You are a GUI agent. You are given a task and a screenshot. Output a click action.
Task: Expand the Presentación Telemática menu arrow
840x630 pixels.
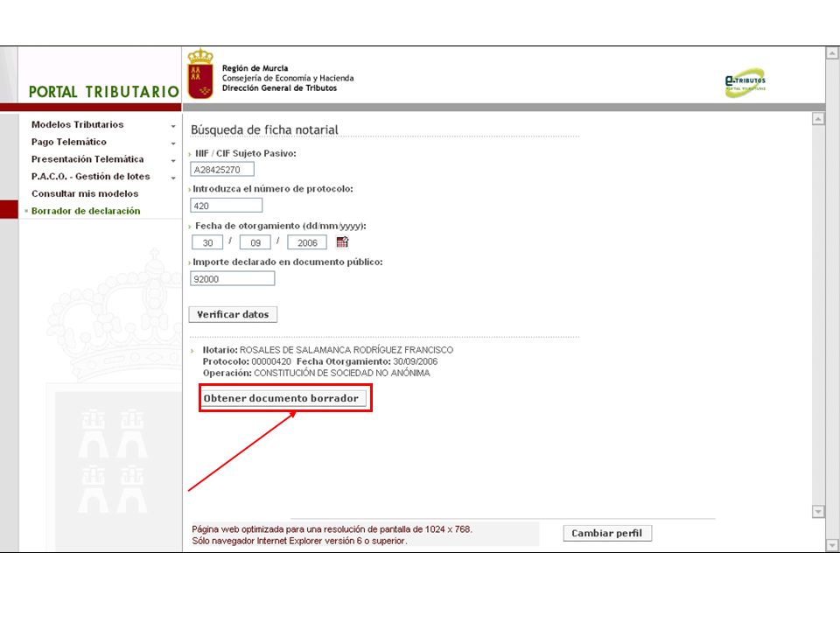173,160
